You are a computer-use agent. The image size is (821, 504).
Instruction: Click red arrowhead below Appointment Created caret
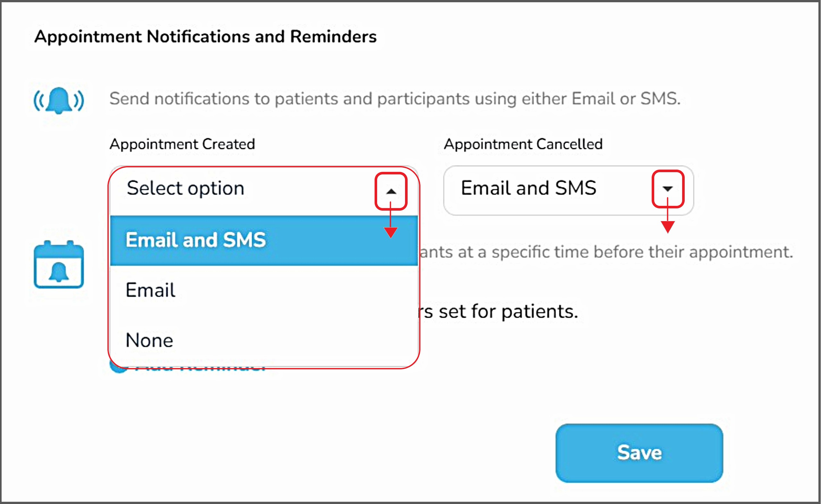click(x=391, y=232)
